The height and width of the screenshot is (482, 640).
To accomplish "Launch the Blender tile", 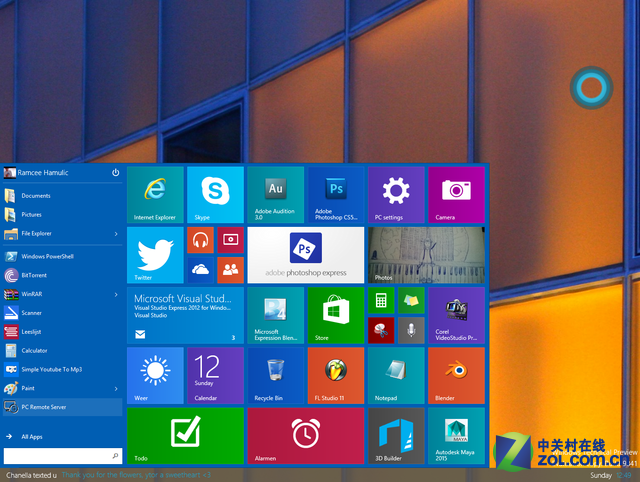I will (x=456, y=375).
